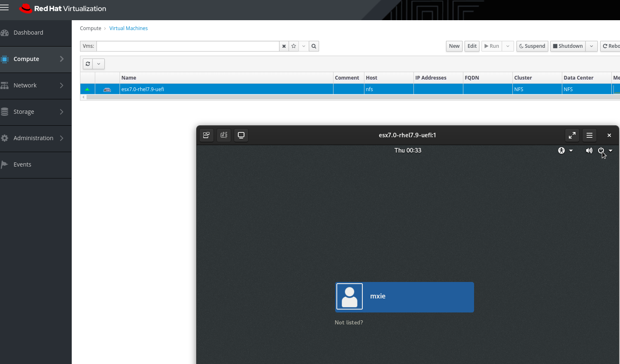Screen dimensions: 620x364
Task: Expand the Storage submenu chevron
Action: pyautogui.click(x=62, y=112)
